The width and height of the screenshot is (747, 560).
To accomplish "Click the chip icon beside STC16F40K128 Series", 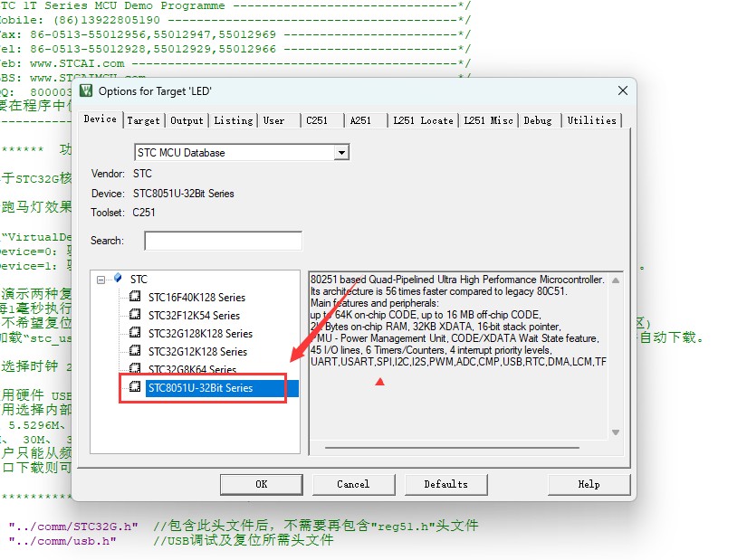I will (135, 296).
